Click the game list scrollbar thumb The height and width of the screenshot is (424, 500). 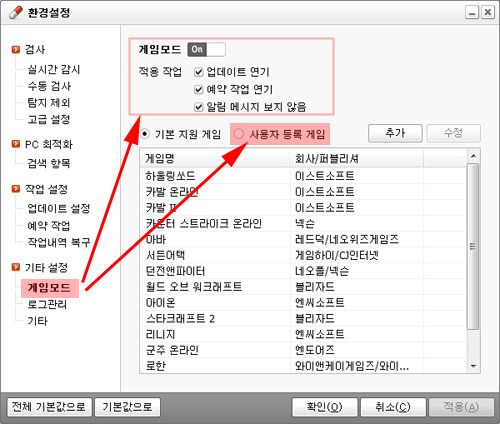click(473, 246)
